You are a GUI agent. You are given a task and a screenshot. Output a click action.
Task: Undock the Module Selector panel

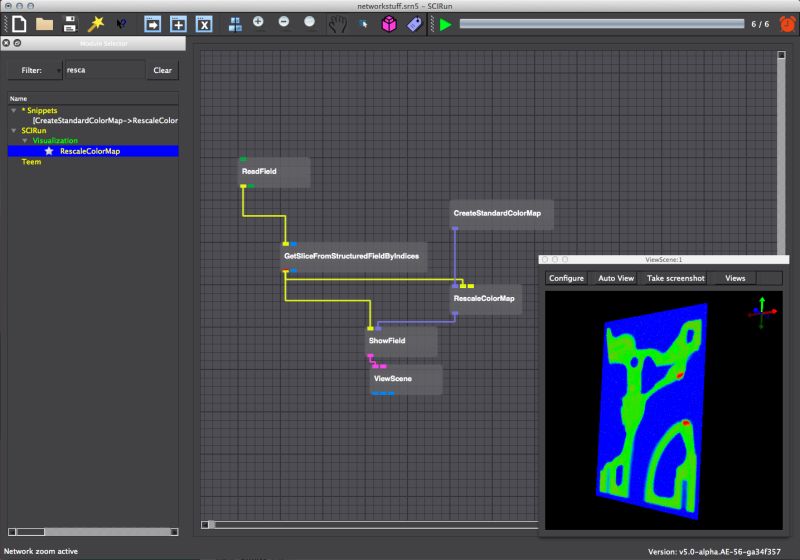(17, 43)
